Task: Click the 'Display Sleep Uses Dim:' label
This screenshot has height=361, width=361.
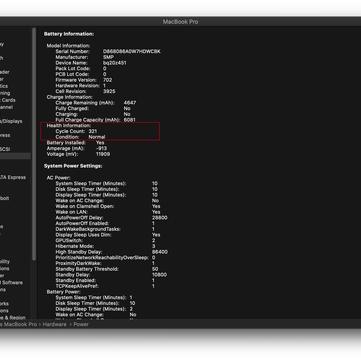Action: tap(83, 235)
